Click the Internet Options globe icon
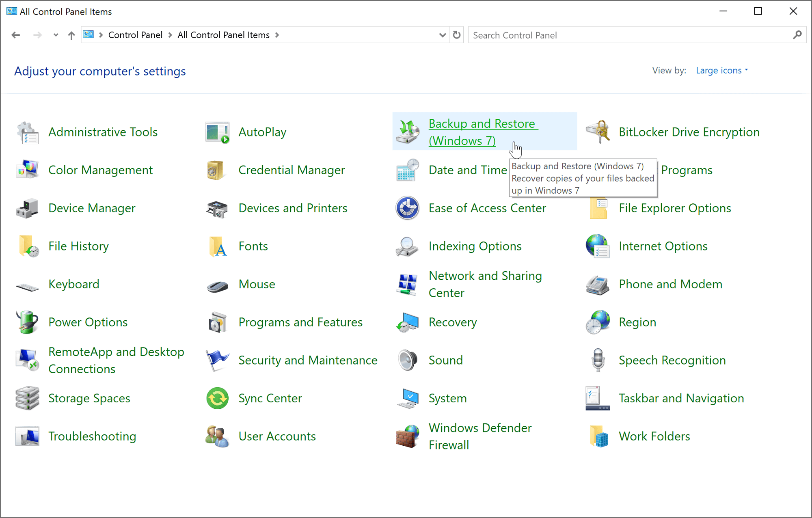The height and width of the screenshot is (518, 812). click(598, 246)
